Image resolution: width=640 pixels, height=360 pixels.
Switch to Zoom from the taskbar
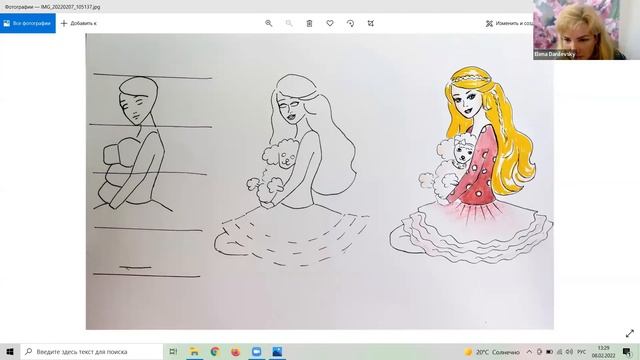(x=256, y=351)
